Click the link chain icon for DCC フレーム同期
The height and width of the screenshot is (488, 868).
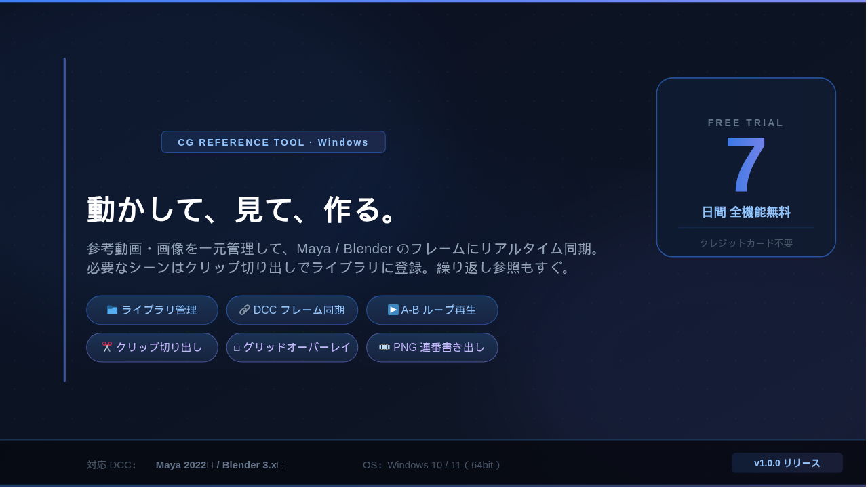pyautogui.click(x=245, y=310)
